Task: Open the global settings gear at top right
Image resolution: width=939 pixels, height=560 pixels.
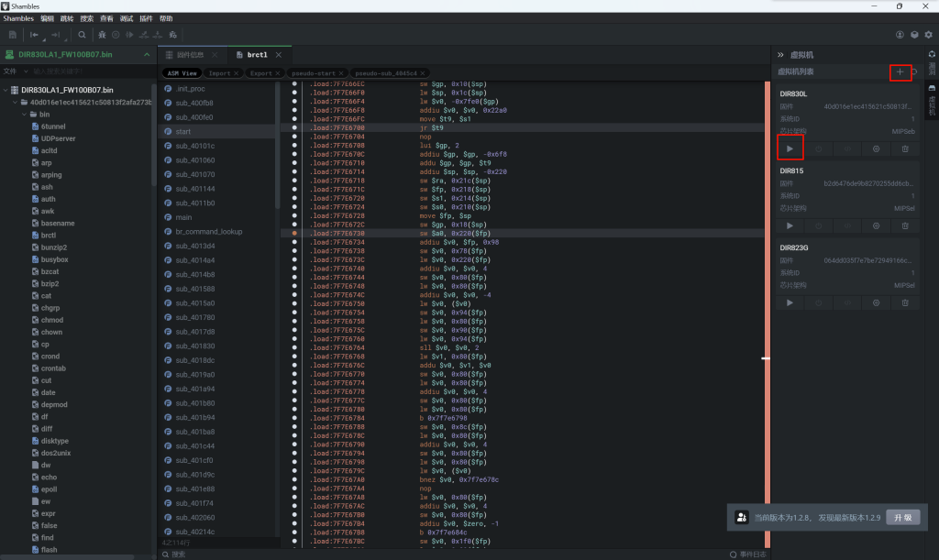Action: coord(928,35)
